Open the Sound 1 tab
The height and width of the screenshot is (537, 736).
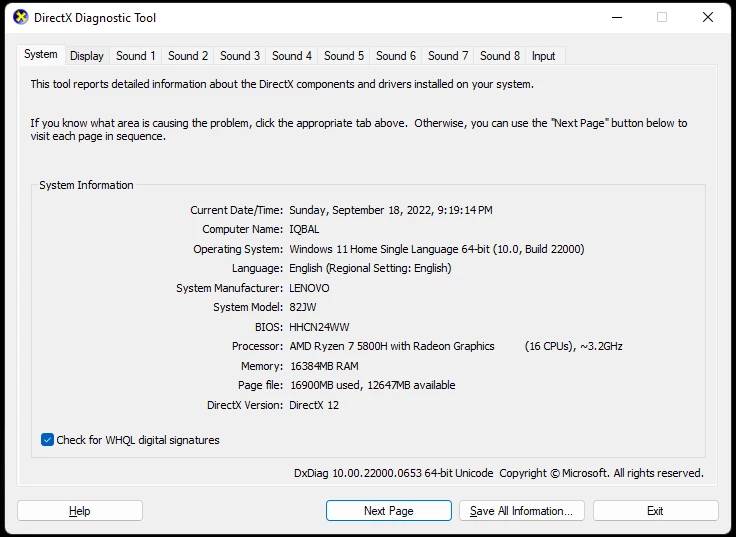pos(136,56)
